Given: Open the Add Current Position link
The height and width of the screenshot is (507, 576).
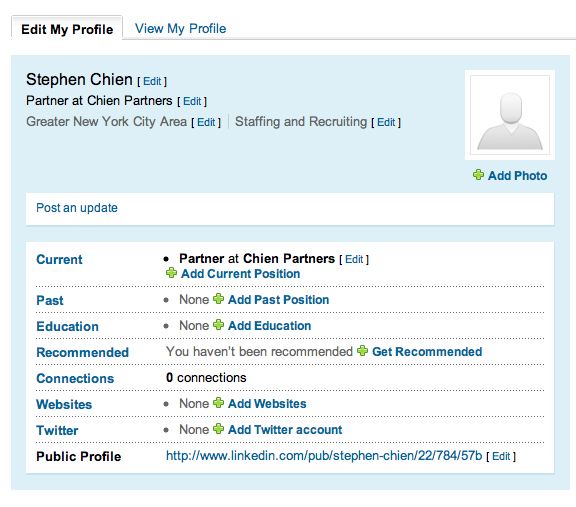Looking at the screenshot, I should (x=241, y=274).
